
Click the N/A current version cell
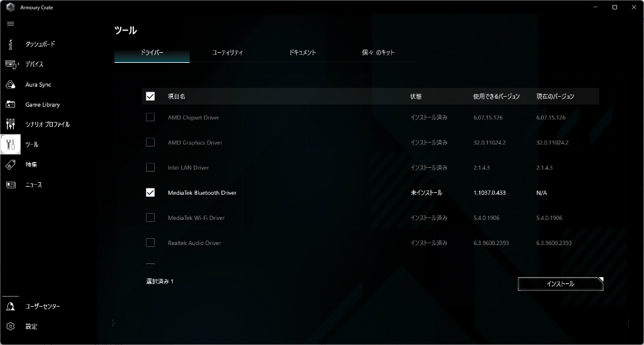tap(541, 192)
